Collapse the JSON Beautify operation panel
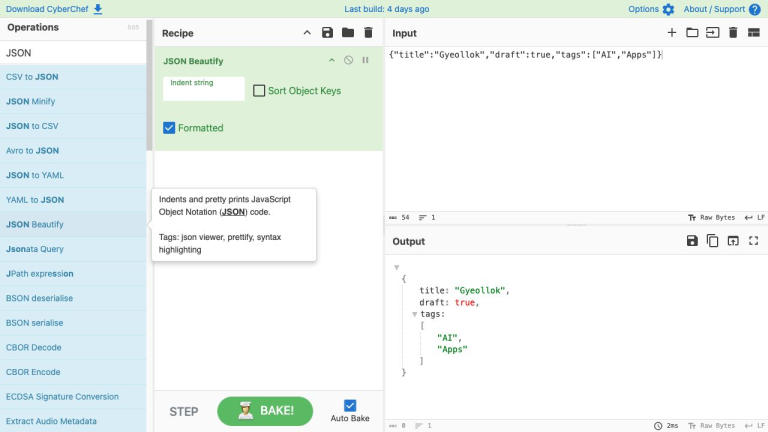768x432 pixels. point(332,60)
